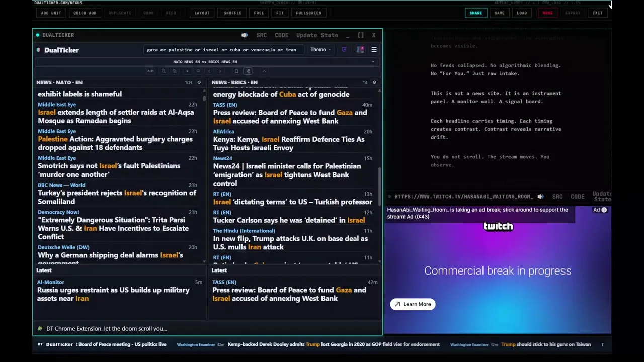Maximize the DualTicker panel with bracket icon
The image size is (644, 362).
click(x=361, y=35)
